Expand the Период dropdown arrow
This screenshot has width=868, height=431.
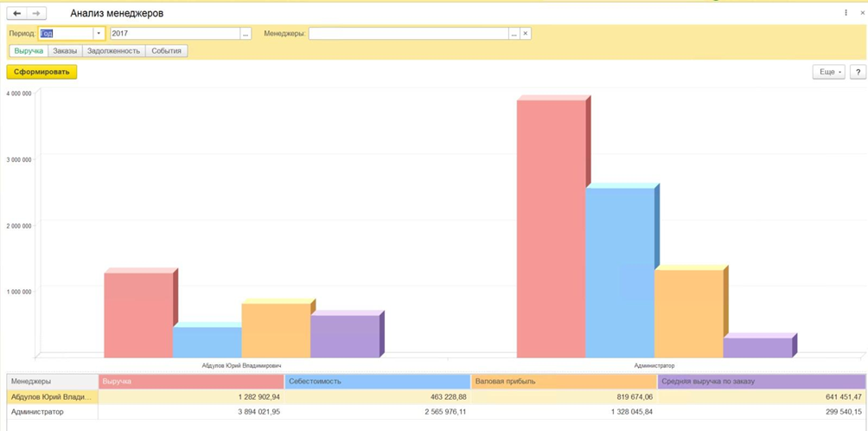click(x=99, y=34)
